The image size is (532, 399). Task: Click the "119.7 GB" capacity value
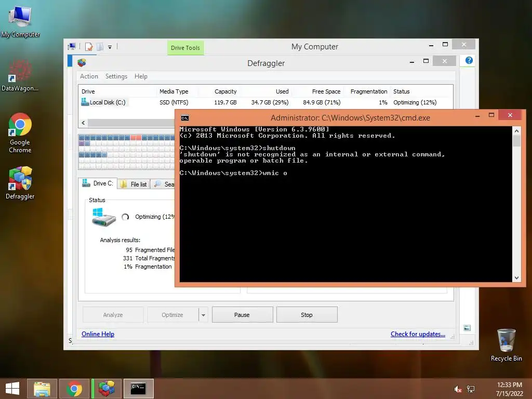[225, 102]
